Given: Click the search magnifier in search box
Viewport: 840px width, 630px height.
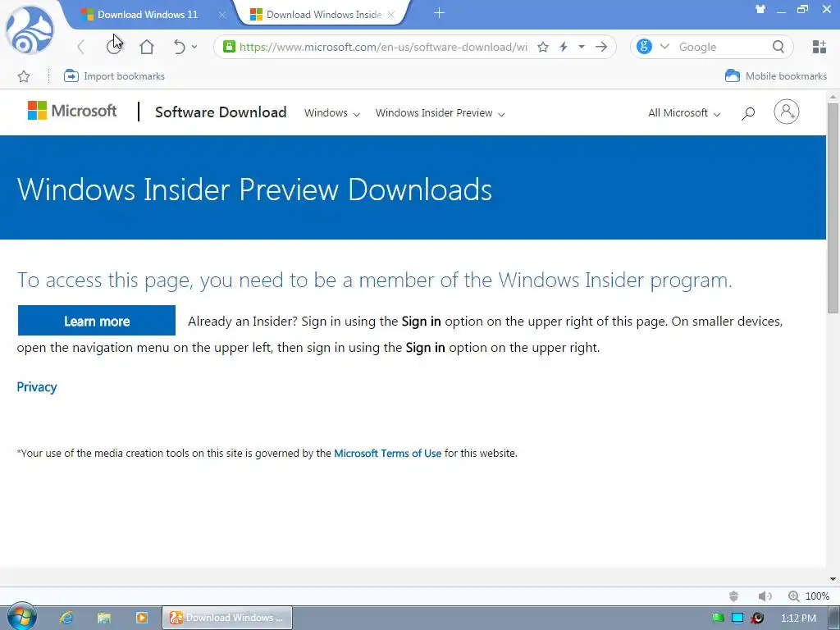Looking at the screenshot, I should coord(778,47).
